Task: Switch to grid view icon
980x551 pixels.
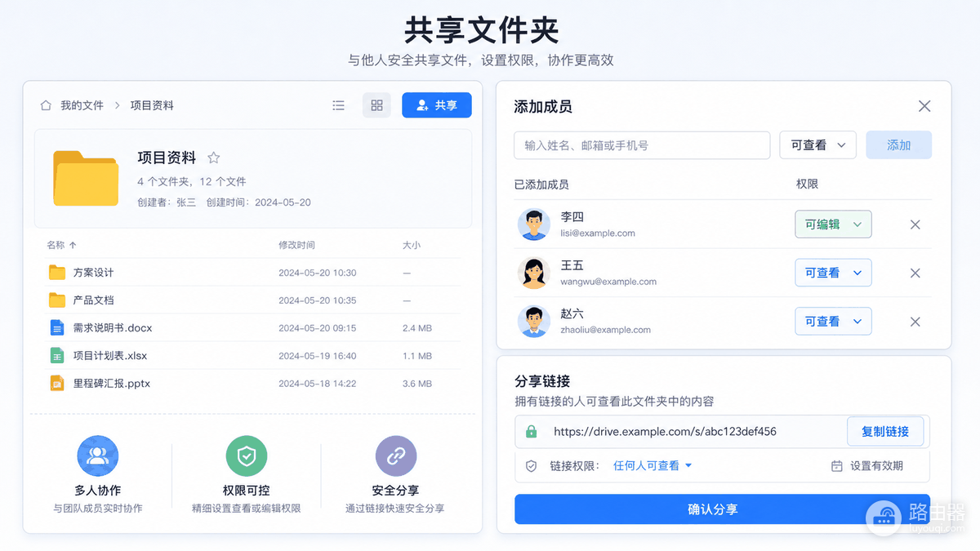Action: pos(376,105)
